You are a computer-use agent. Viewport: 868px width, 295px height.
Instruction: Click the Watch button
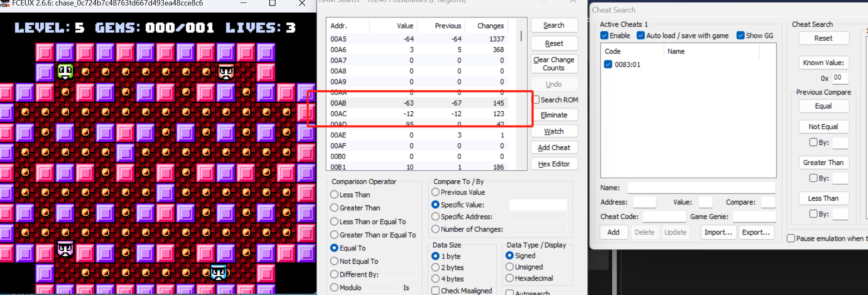[554, 131]
